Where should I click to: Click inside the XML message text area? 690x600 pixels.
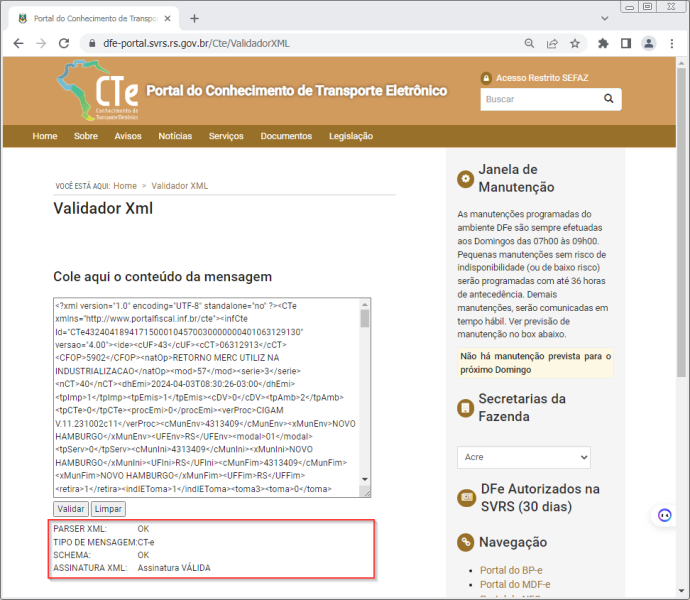click(x=207, y=398)
